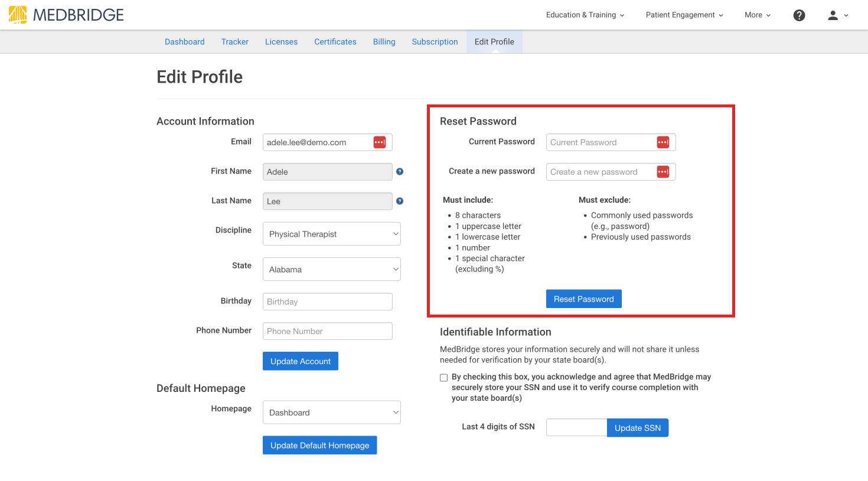The height and width of the screenshot is (481, 868).
Task: Open the Education & Training menu
Action: point(585,15)
